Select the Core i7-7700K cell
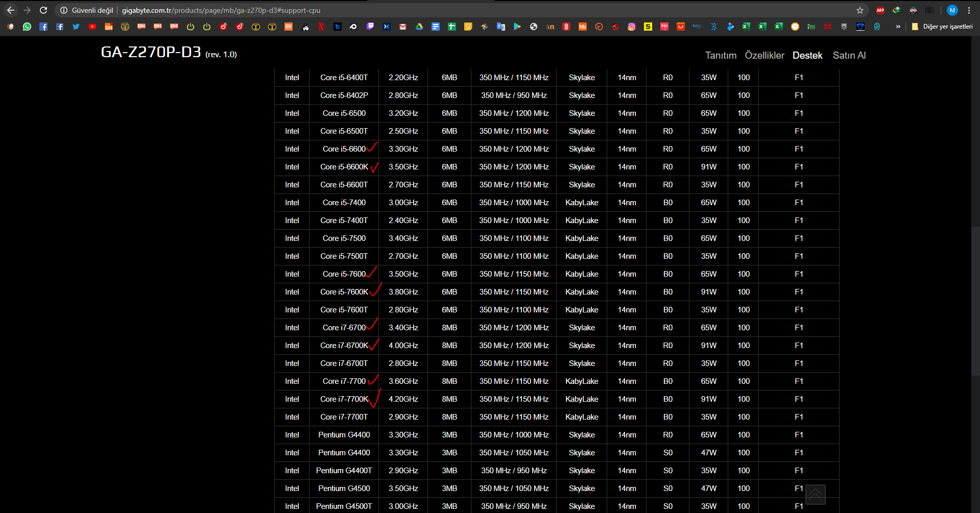The image size is (980, 513). click(344, 399)
